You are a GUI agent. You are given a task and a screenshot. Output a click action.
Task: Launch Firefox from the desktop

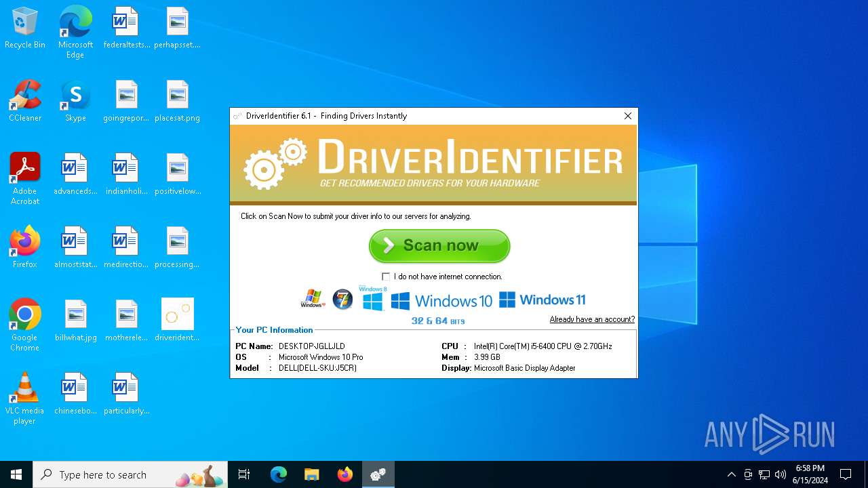tap(25, 248)
